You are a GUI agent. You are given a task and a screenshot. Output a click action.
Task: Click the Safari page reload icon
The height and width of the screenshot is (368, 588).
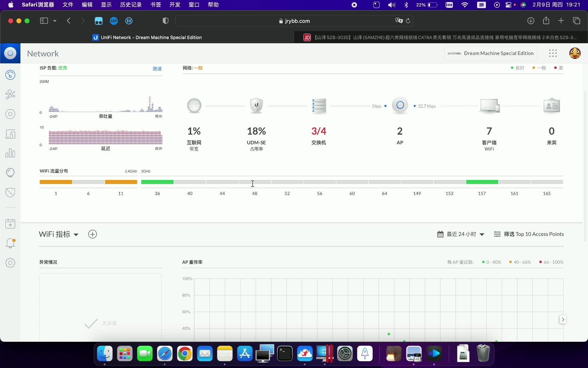pos(408,21)
